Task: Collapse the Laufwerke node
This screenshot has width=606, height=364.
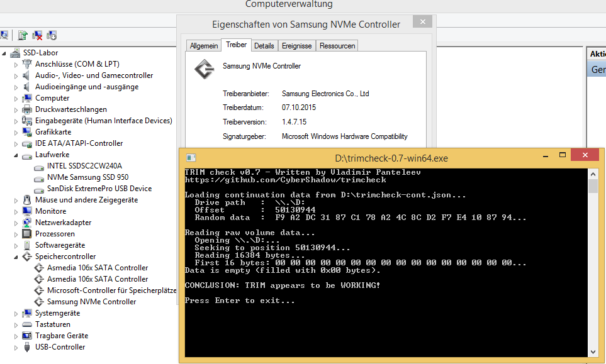Action: coord(16,155)
